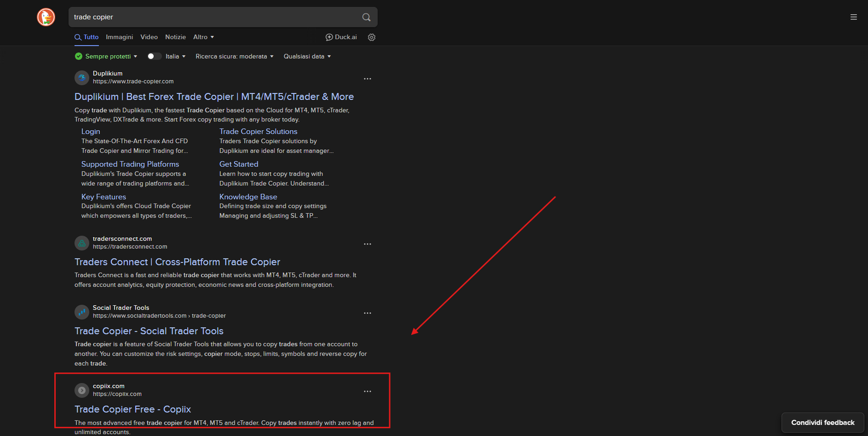Open the Key Features sublink

coord(104,197)
